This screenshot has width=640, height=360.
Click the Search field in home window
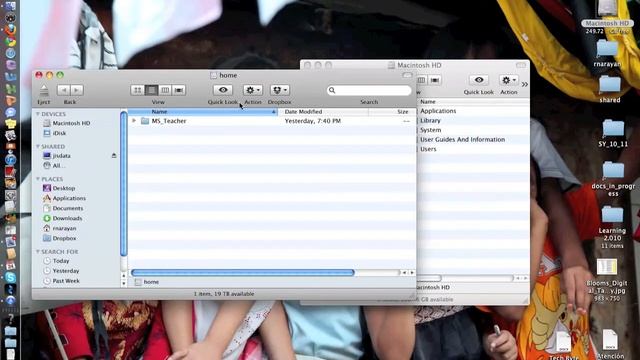coord(369,90)
